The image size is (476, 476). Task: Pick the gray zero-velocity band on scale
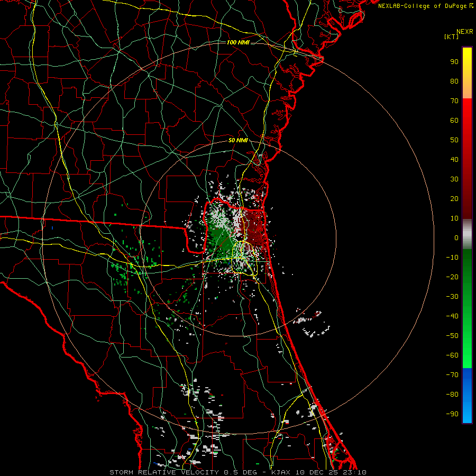467,234
